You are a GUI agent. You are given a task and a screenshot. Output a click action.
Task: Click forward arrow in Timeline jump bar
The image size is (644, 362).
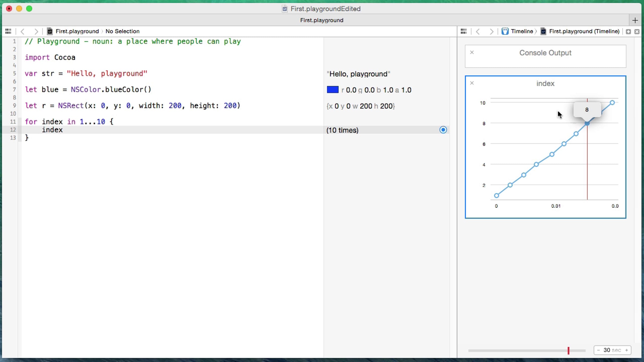pos(491,31)
